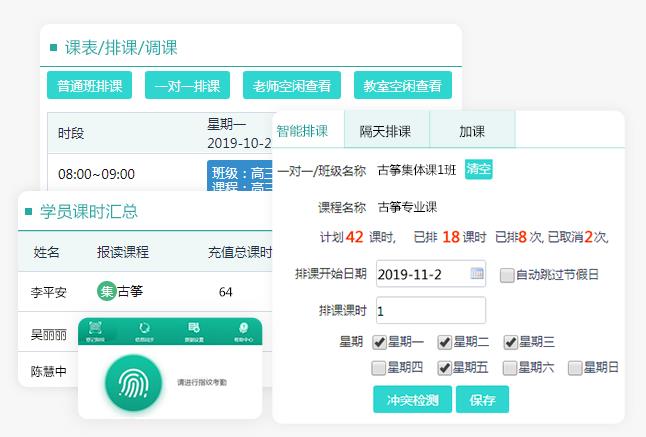Open the calendar picker icon in start date field
Image resolution: width=646 pixels, height=437 pixels.
[477, 273]
